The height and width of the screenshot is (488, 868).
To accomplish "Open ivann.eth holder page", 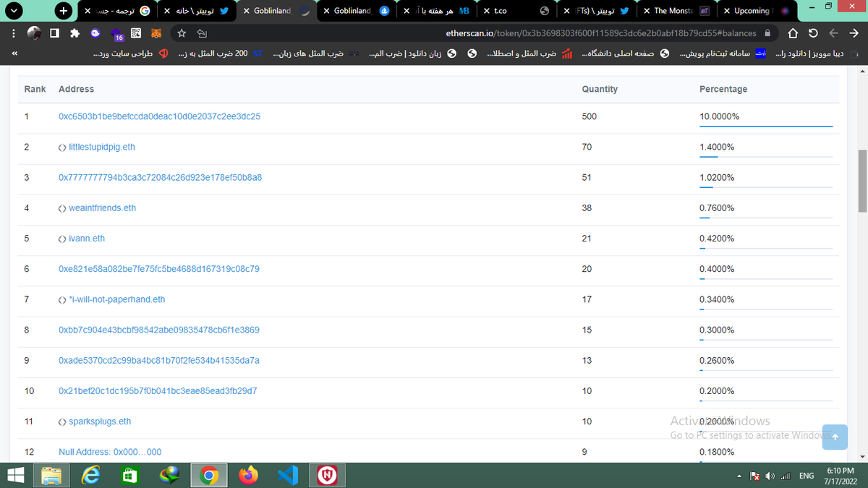I will [86, 238].
